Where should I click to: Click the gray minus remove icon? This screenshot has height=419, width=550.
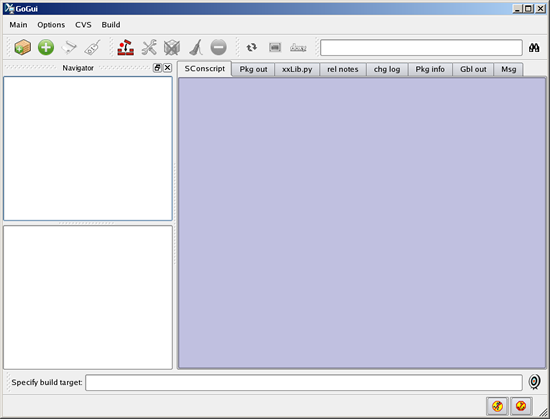click(218, 47)
